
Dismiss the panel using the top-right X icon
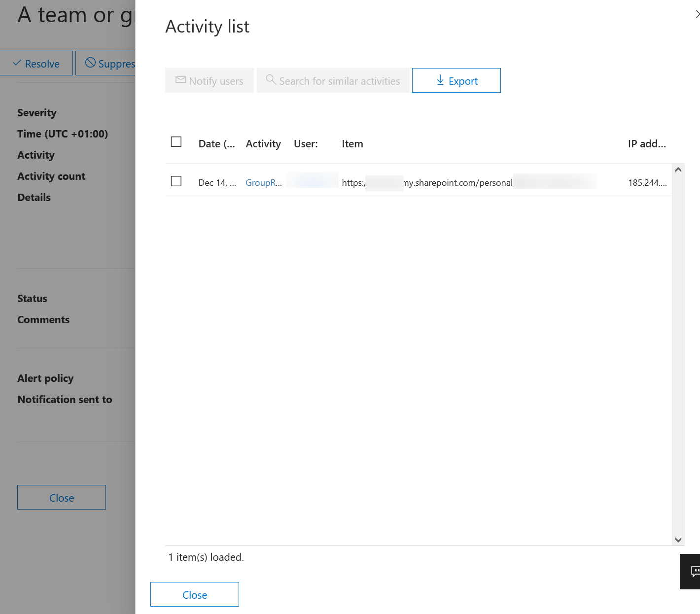coord(697,14)
